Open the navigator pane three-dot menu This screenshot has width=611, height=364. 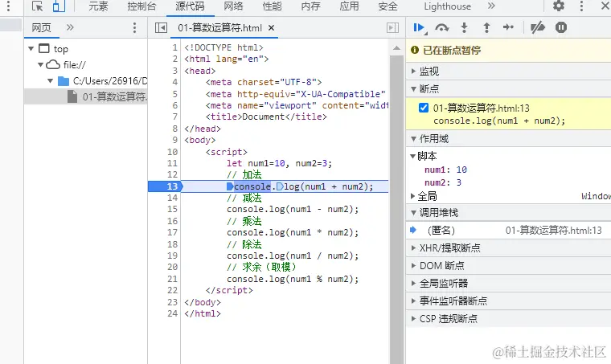[134, 27]
